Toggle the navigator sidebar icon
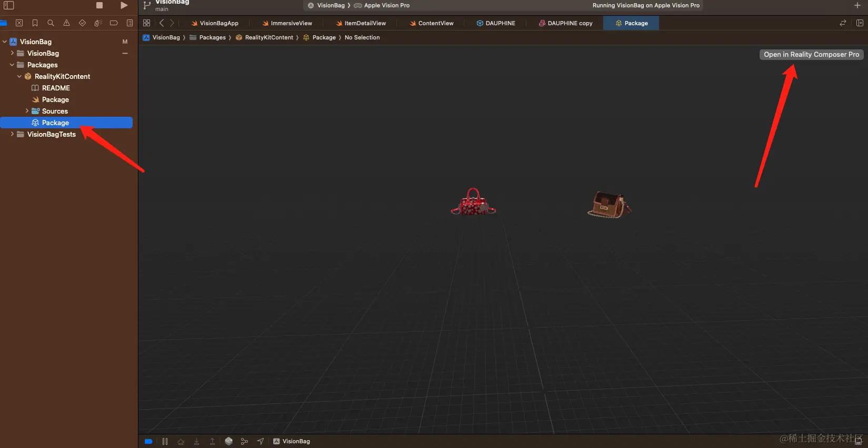 coord(9,5)
